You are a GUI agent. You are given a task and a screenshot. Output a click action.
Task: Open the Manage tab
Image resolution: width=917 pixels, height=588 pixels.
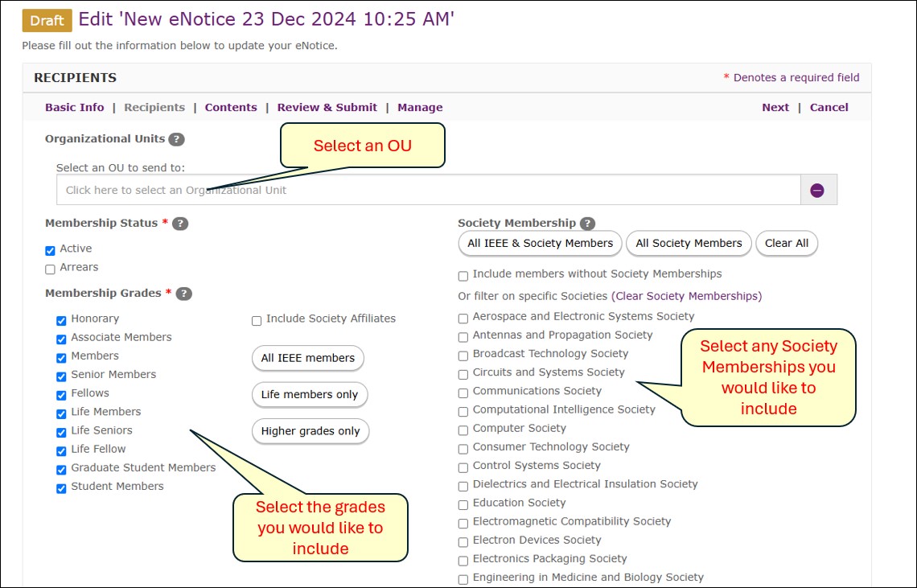point(420,107)
